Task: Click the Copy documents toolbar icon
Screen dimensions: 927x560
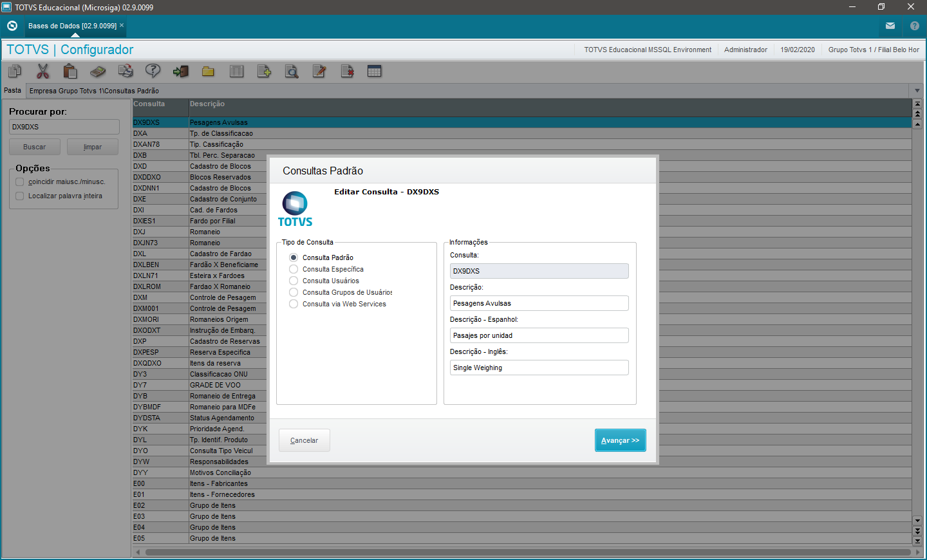Action: click(15, 71)
